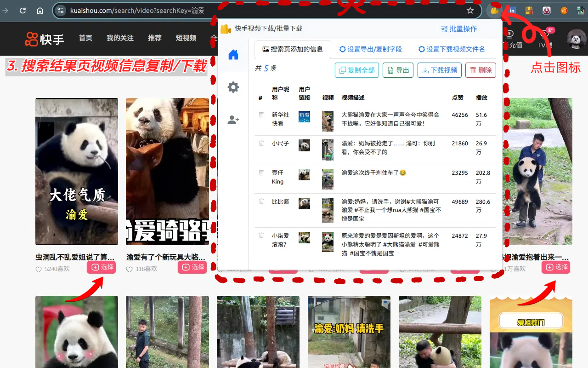Click the description 渝爱这次终于刹住车了

pos(374,172)
